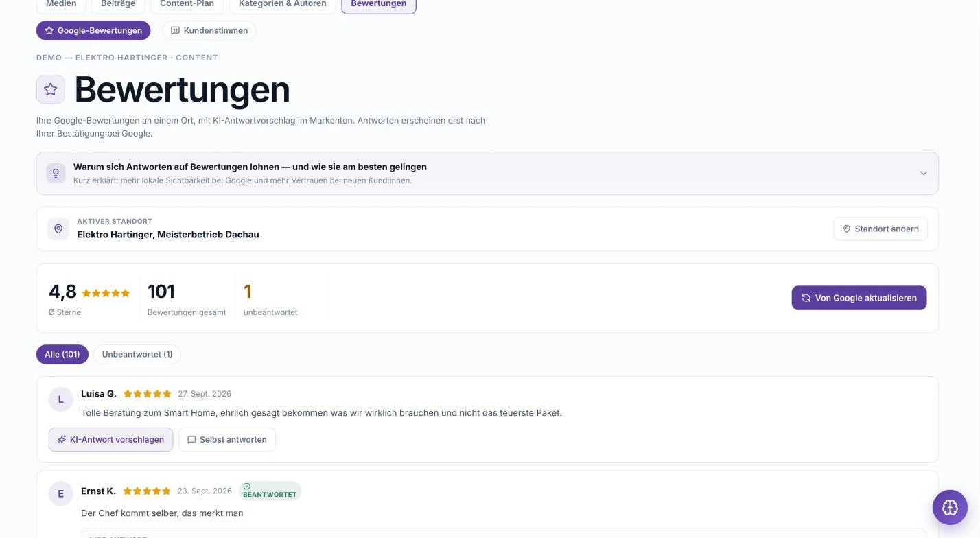Click the lightbulb tip icon
Screen dimensions: 980x538
coord(56,173)
